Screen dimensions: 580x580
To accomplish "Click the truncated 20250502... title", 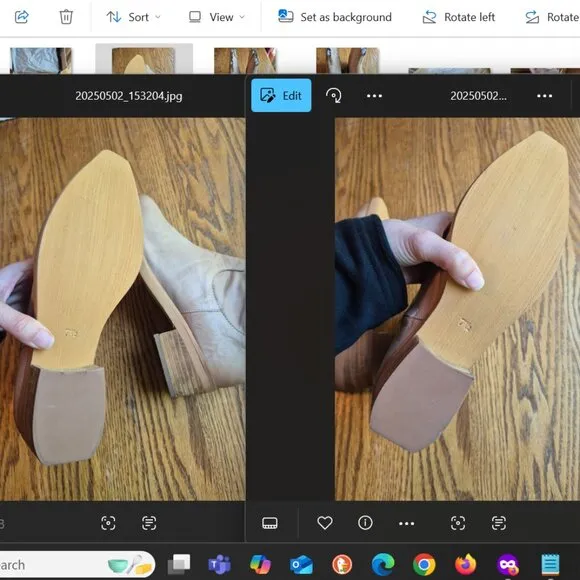I will (478, 96).
